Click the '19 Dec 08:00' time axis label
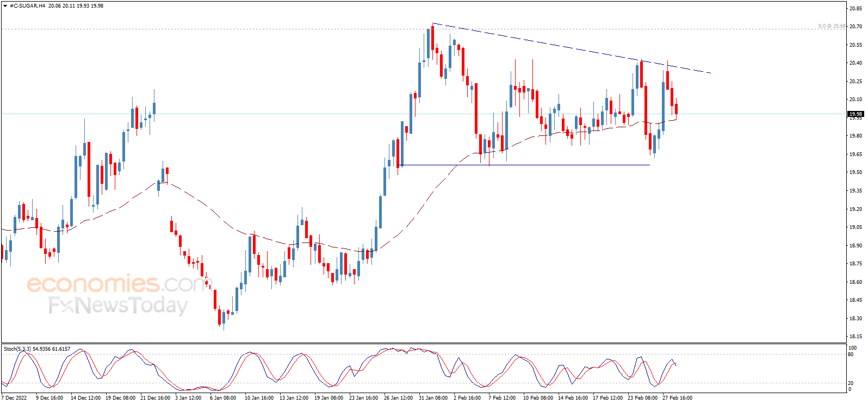 [120, 398]
